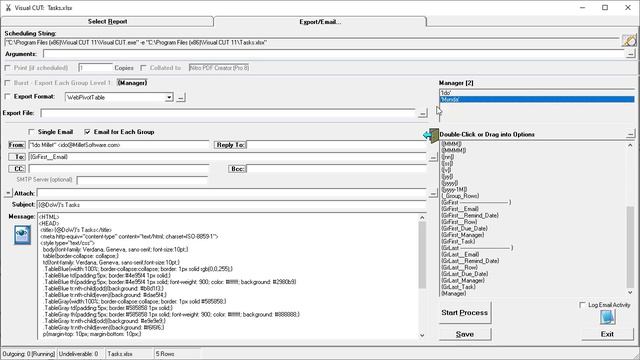The image size is (640, 360).
Task: Click the wand icon beside Scheduling String
Action: pyautogui.click(x=629, y=40)
